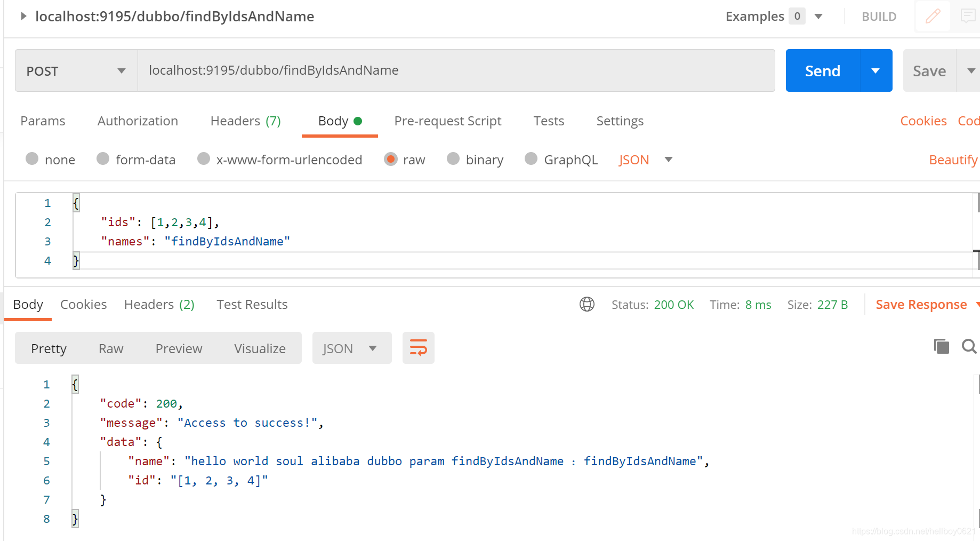
Task: Click the "code": 200 response line
Action: (141, 403)
